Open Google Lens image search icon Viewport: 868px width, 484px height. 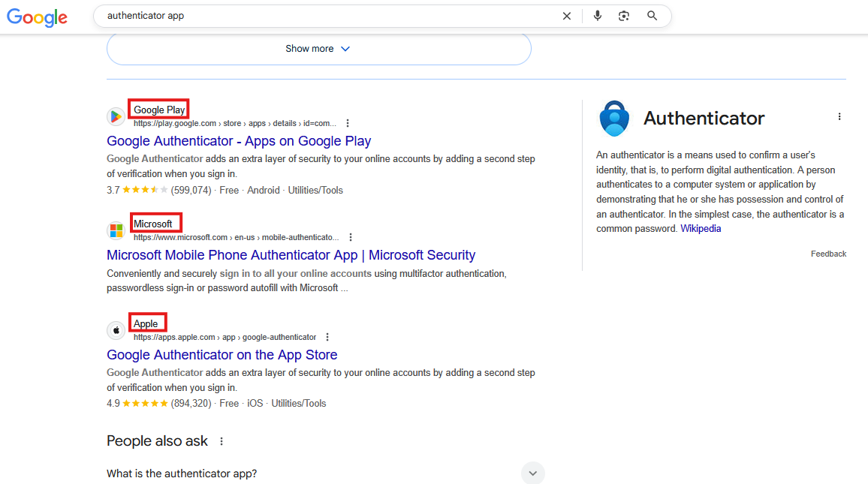click(x=624, y=16)
